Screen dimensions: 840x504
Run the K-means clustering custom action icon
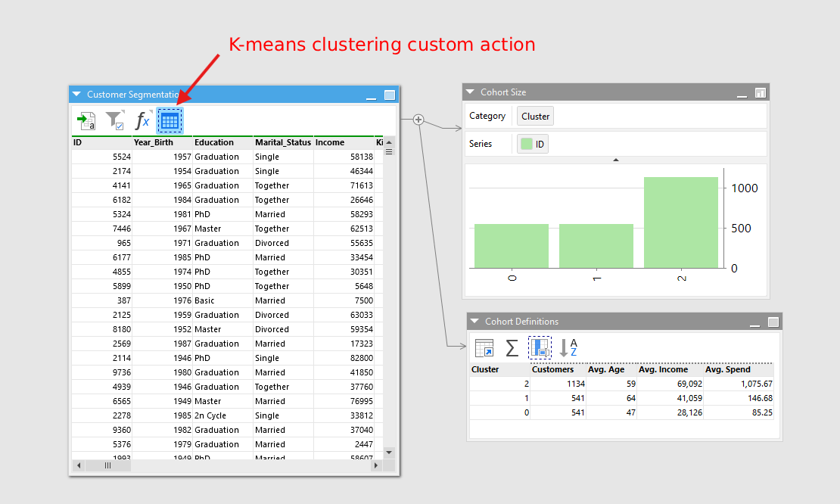click(x=170, y=120)
